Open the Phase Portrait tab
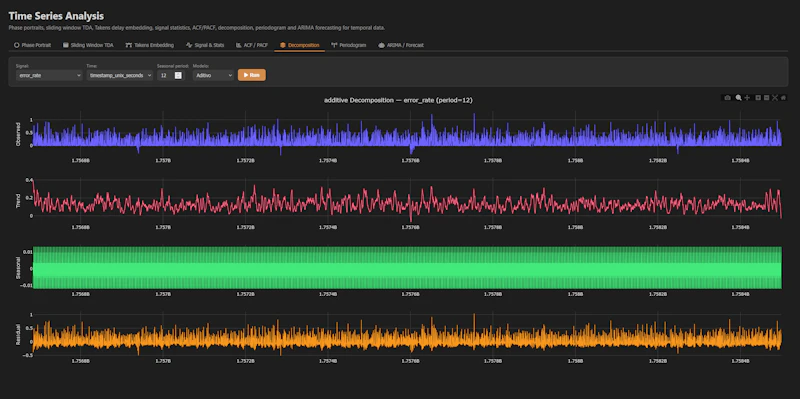800x399 pixels. click(x=32, y=45)
